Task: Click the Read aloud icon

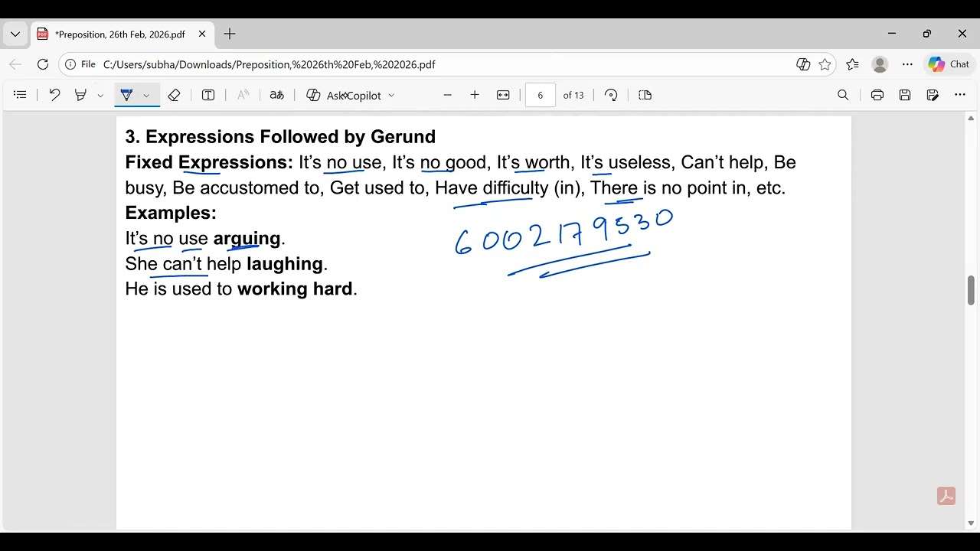Action: pos(243,95)
